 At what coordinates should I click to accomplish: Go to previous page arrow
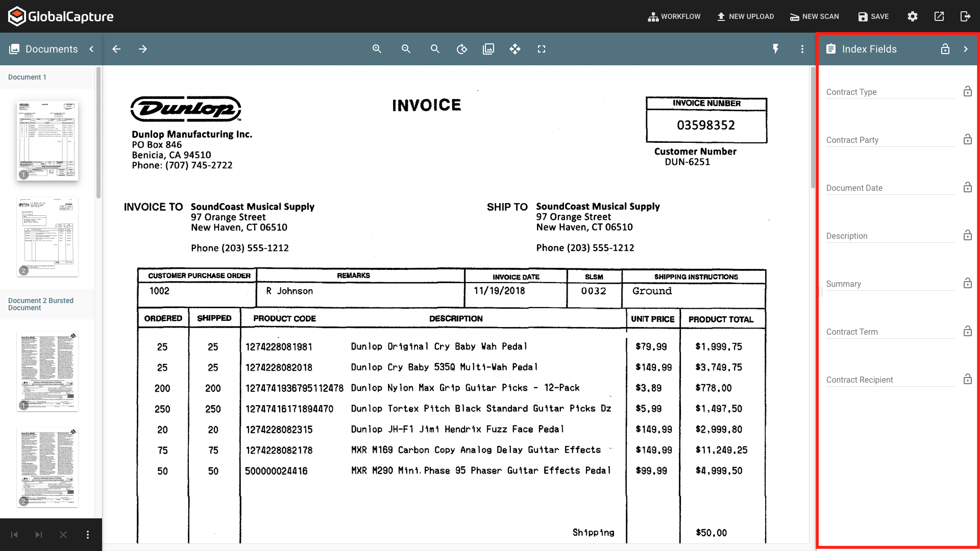click(116, 49)
